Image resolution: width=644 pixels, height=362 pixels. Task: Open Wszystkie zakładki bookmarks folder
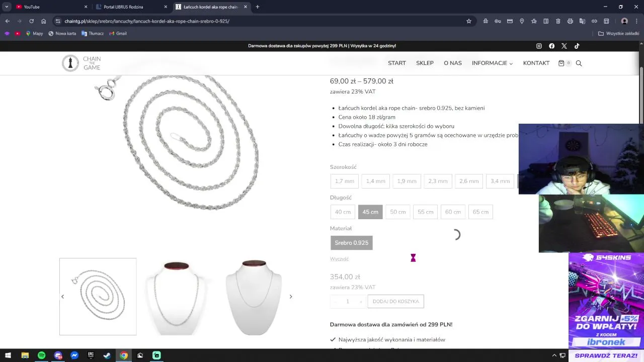coord(618,33)
